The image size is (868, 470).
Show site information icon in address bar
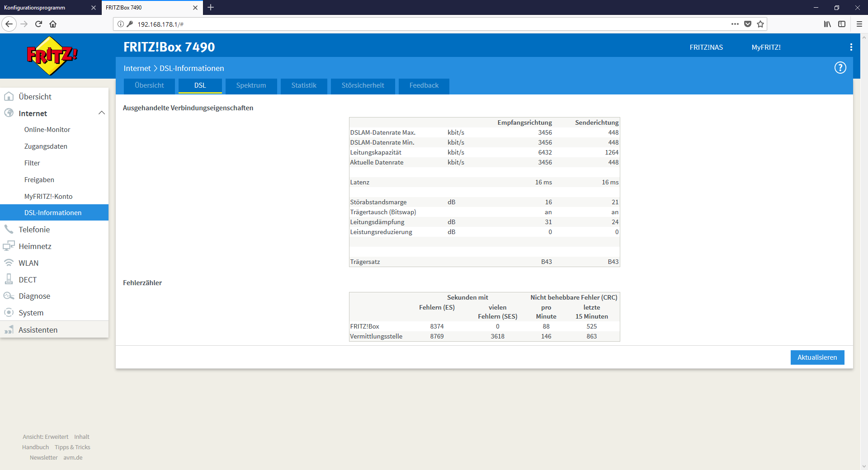121,24
